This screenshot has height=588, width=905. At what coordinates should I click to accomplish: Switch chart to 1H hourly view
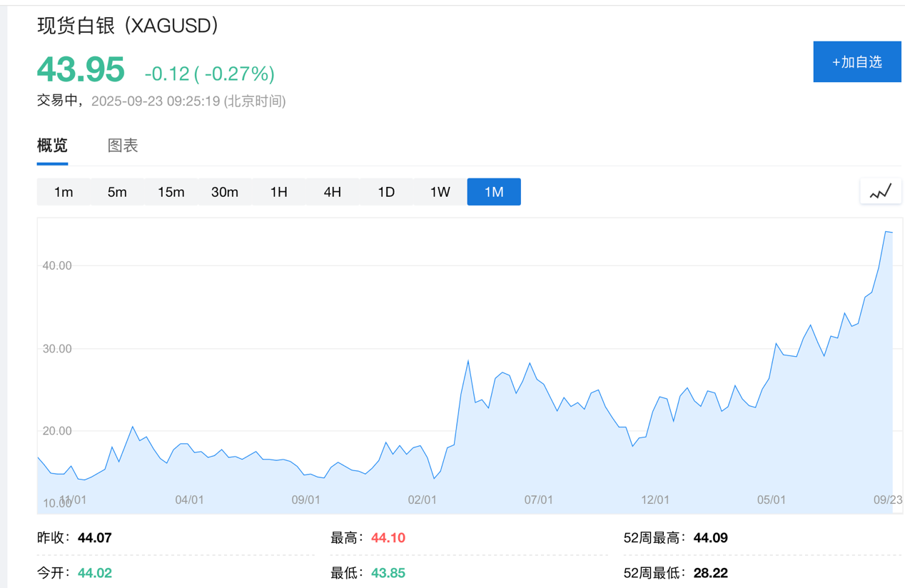(x=278, y=191)
